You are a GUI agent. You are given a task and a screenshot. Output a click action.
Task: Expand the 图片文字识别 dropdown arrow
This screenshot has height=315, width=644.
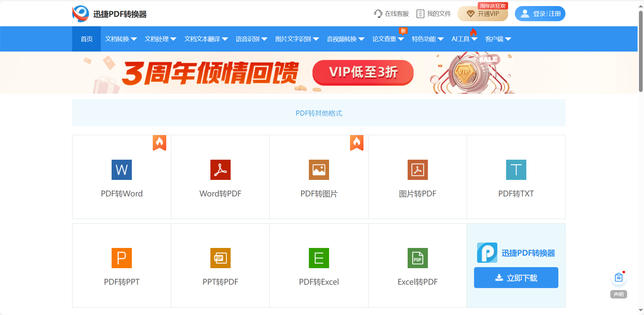pos(316,39)
